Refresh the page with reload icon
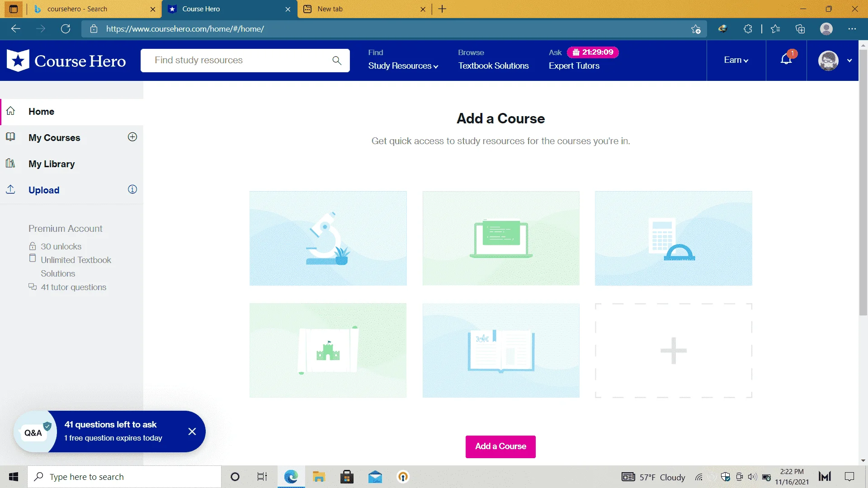Screen dimensions: 868x488 [x=66, y=29]
